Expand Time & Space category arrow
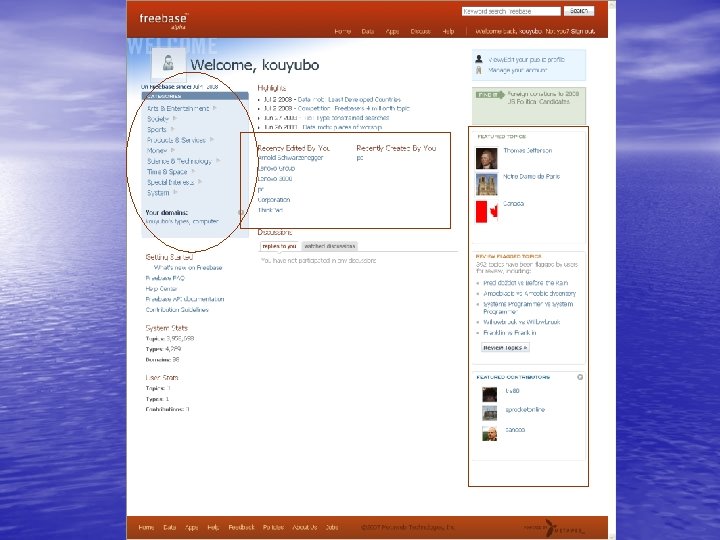 pyautogui.click(x=193, y=171)
